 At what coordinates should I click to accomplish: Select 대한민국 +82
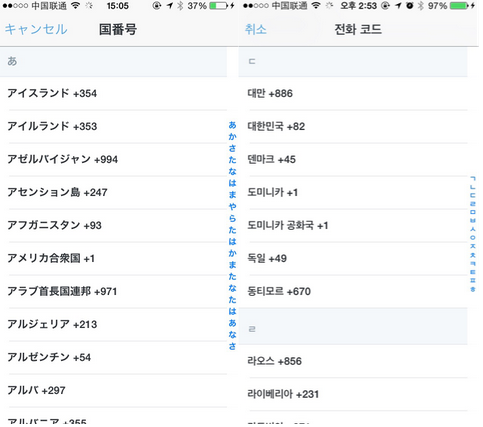(x=353, y=126)
